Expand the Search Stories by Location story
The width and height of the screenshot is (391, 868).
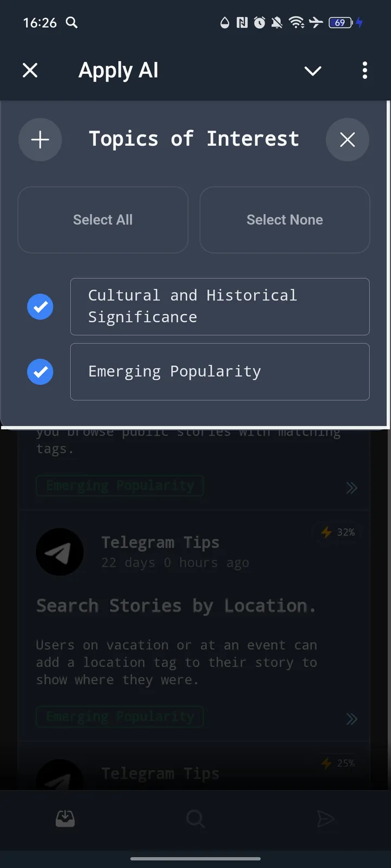pos(351,718)
